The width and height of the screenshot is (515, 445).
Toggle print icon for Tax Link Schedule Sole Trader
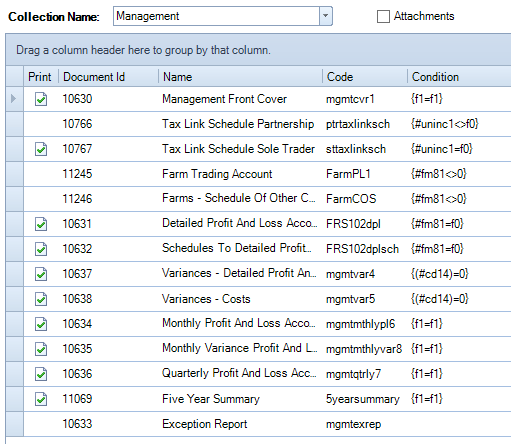click(41, 149)
